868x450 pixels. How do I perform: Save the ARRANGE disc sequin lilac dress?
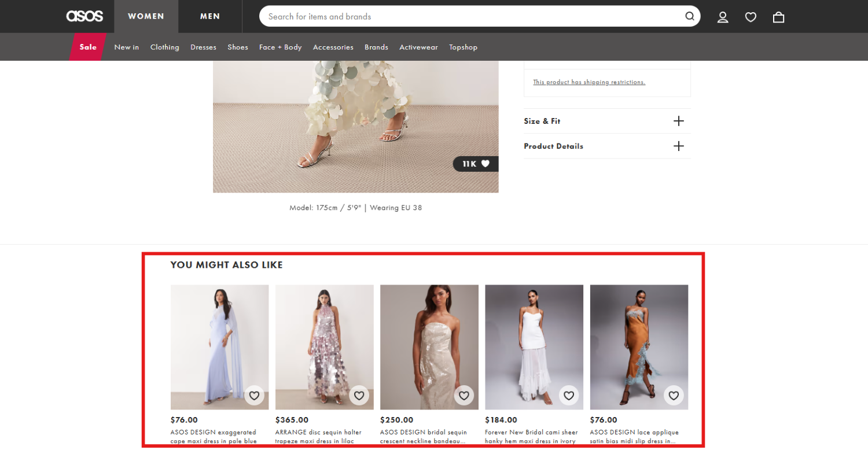point(359,396)
